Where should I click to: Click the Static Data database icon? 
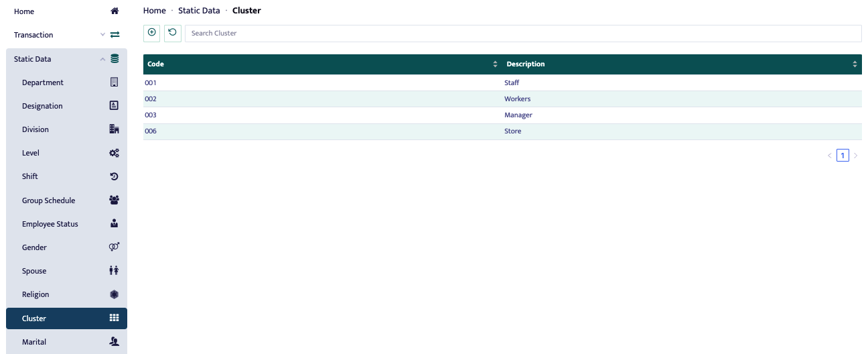coord(115,59)
